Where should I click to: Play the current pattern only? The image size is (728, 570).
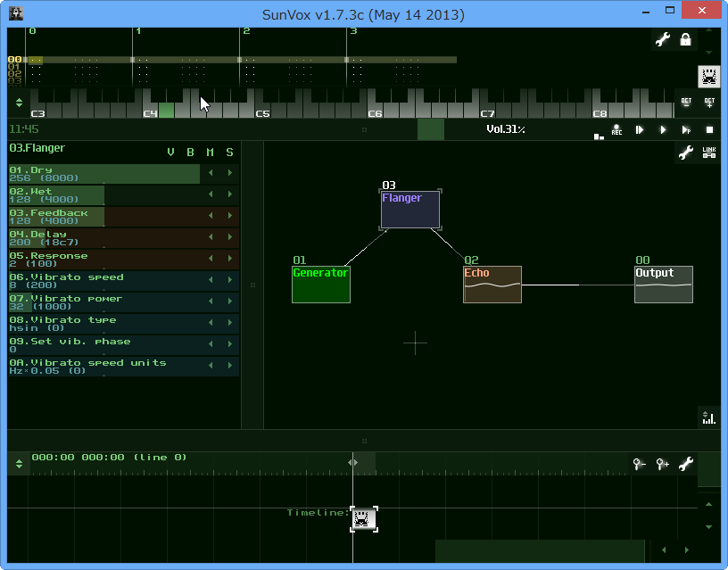pos(686,129)
